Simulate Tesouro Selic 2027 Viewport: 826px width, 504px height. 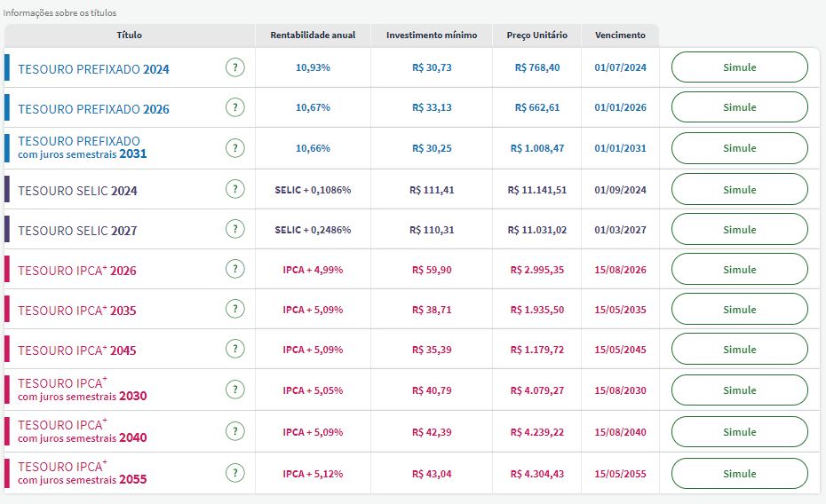pos(740,230)
